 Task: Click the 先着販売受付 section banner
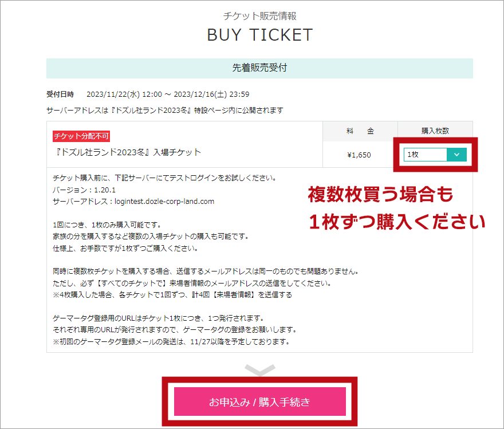pos(259,68)
